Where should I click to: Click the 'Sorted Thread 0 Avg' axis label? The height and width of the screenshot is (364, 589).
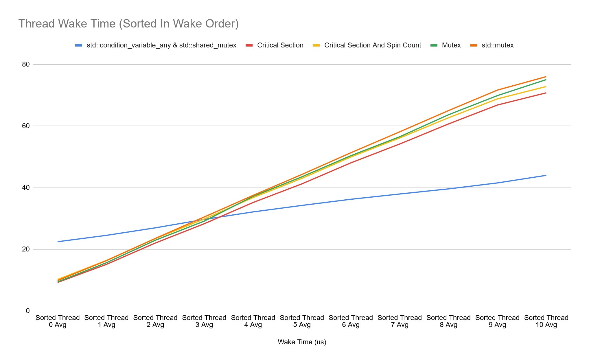pyautogui.click(x=58, y=321)
